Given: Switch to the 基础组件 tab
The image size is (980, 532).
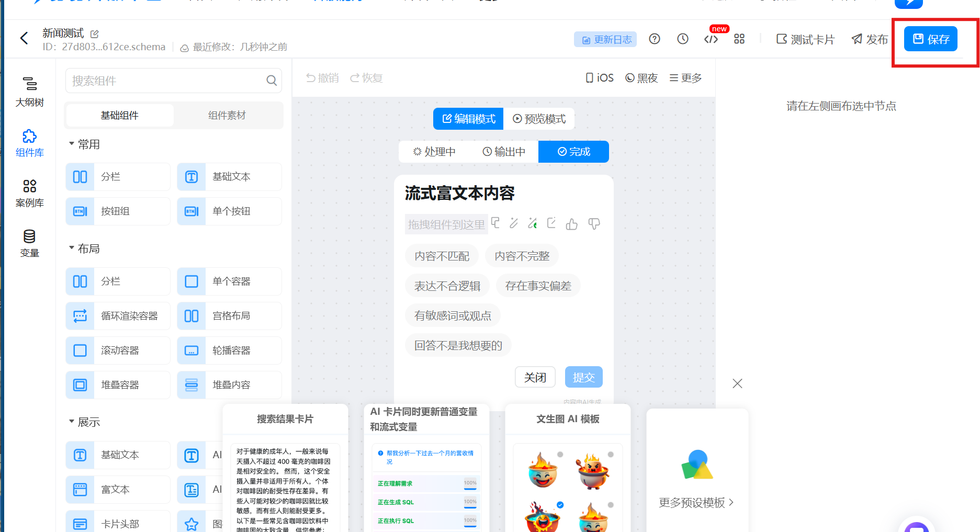Looking at the screenshot, I should [x=120, y=115].
